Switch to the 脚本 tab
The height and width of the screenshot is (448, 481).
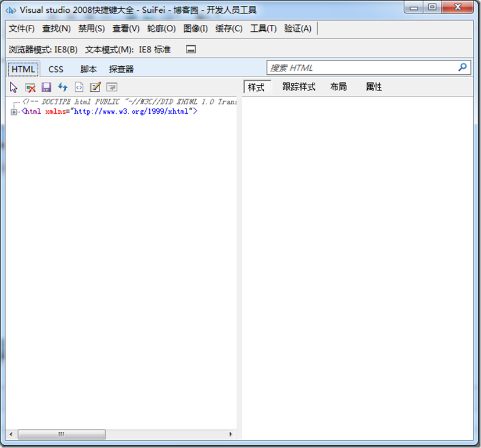click(89, 69)
